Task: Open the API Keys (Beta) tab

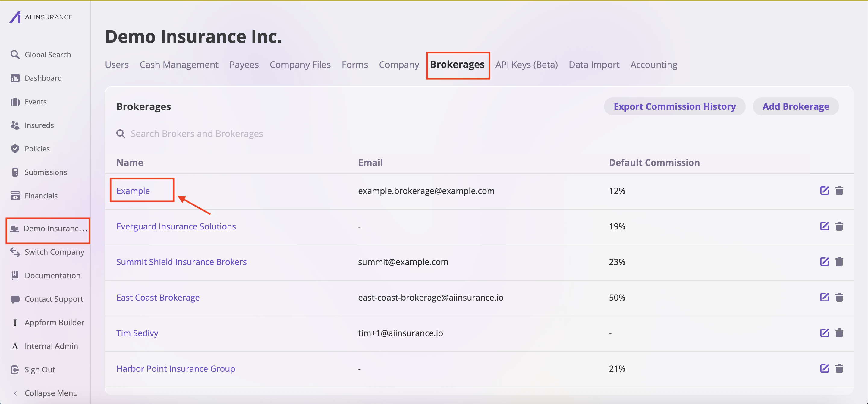Action: [x=526, y=65]
